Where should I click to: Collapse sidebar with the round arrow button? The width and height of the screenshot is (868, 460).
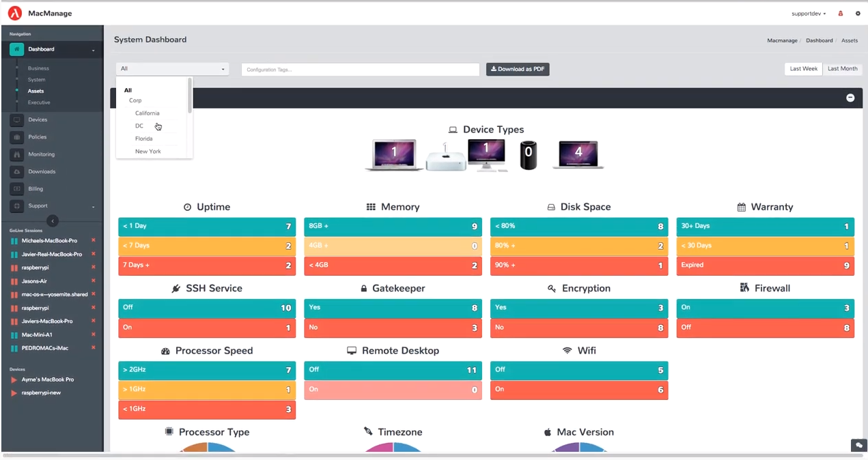(53, 220)
